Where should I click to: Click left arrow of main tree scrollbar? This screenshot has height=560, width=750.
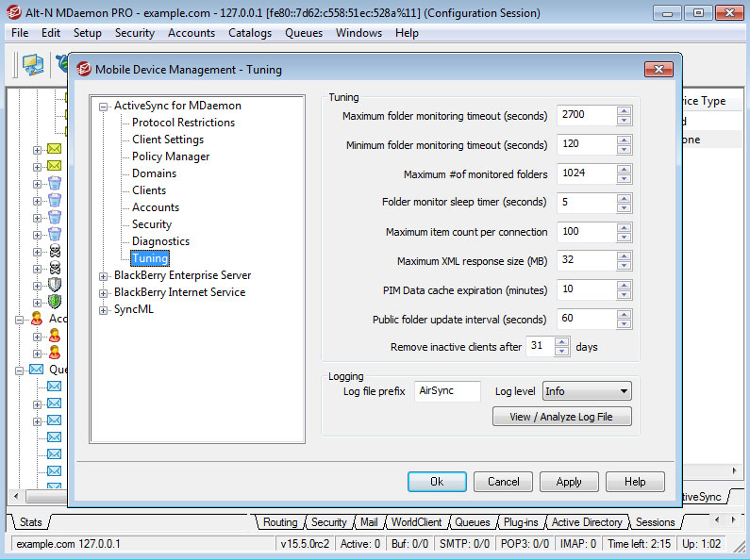click(16, 496)
